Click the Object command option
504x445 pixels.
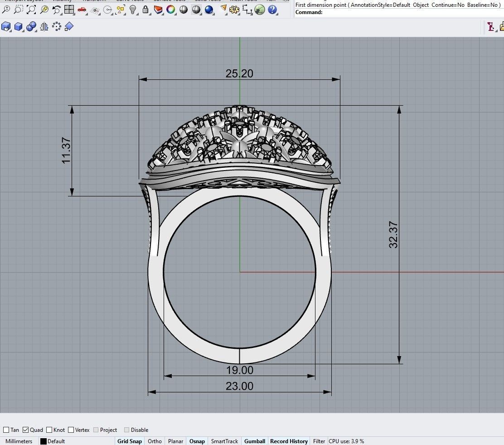coord(421,5)
